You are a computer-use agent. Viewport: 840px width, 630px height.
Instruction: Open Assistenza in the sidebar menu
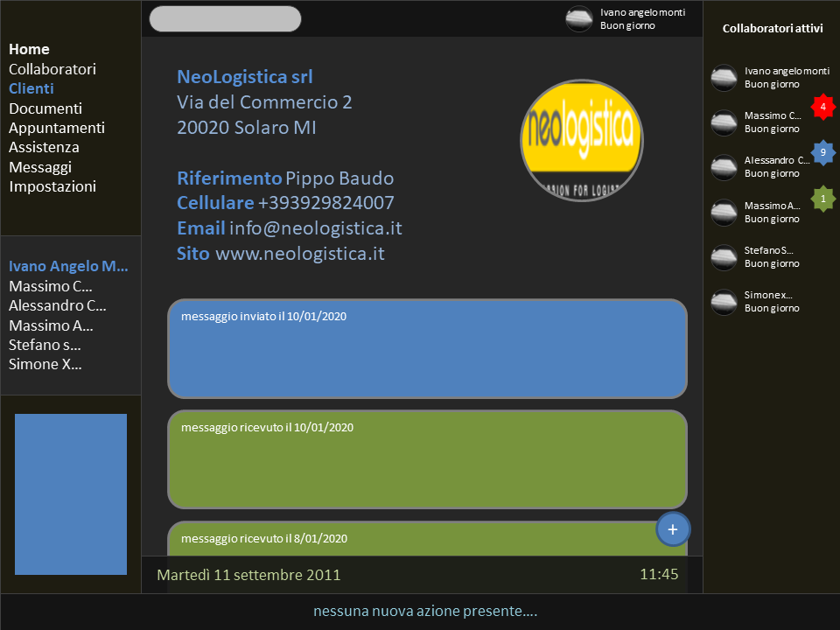coord(44,147)
